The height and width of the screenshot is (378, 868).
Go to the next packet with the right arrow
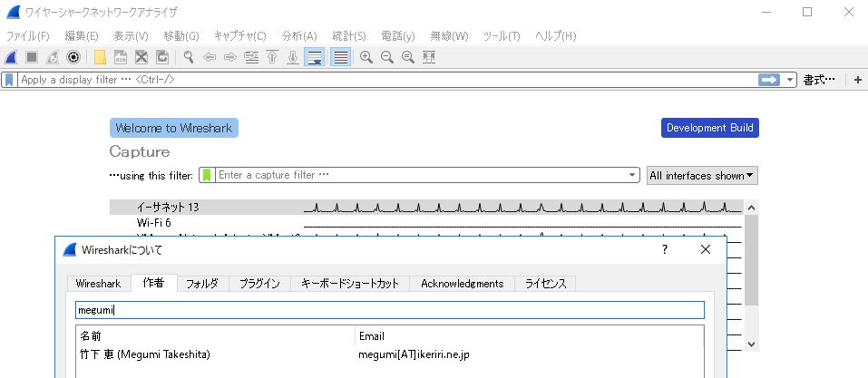tap(230, 57)
